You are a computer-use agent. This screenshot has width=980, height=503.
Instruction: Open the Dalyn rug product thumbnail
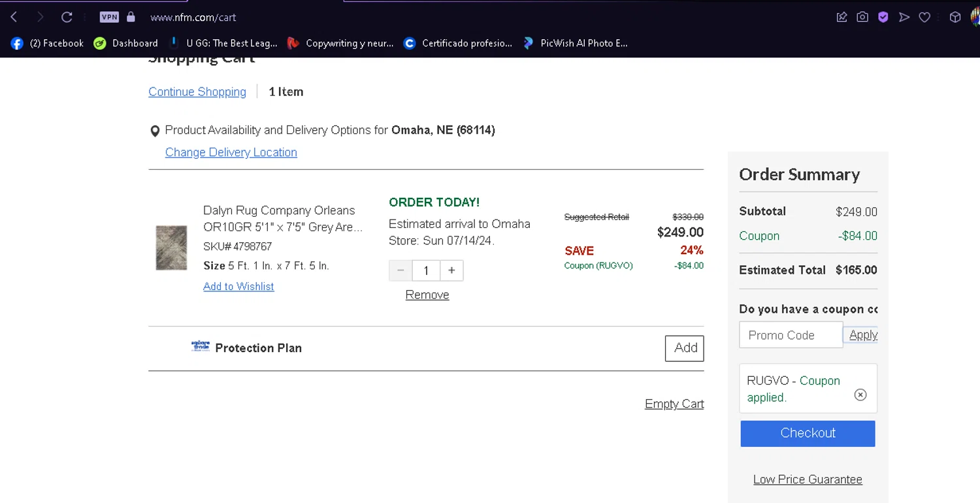click(x=171, y=248)
